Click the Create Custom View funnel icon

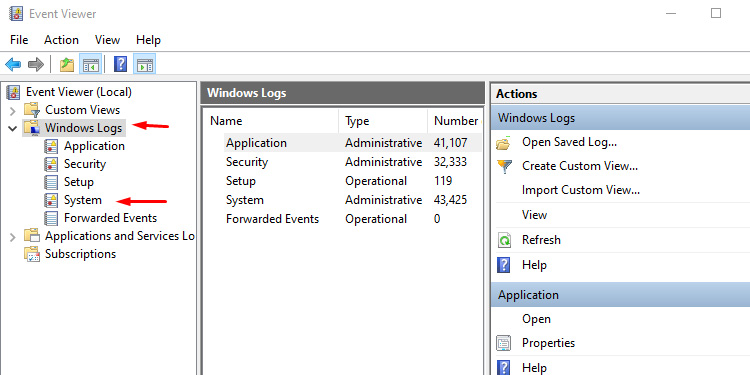coord(504,166)
